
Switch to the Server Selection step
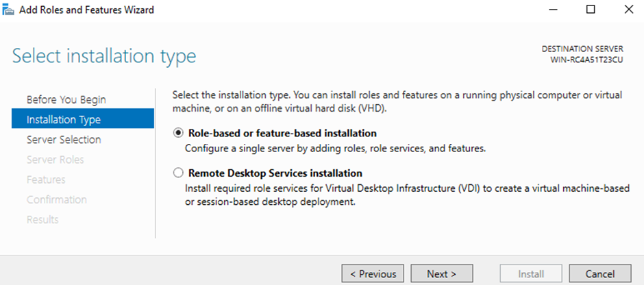pyautogui.click(x=64, y=140)
